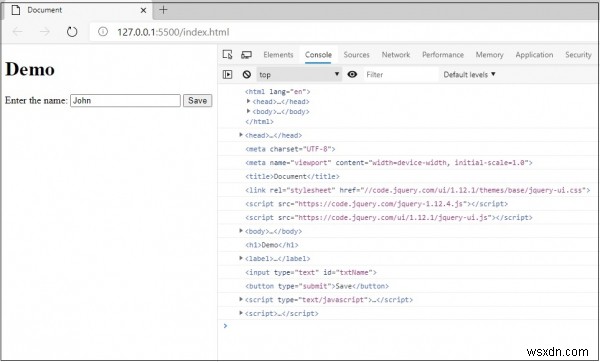Click the jquery-ui.js script line
The width and height of the screenshot is (600, 362).
coord(389,217)
